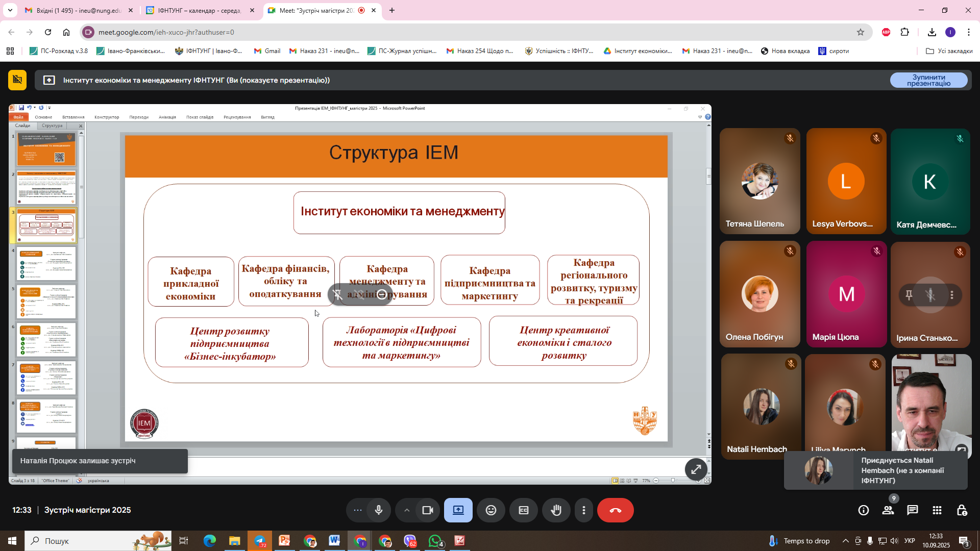Switch to the ІФНТУНГ календар browser tab
Viewport: 980px width, 551px height.
tap(199, 10)
